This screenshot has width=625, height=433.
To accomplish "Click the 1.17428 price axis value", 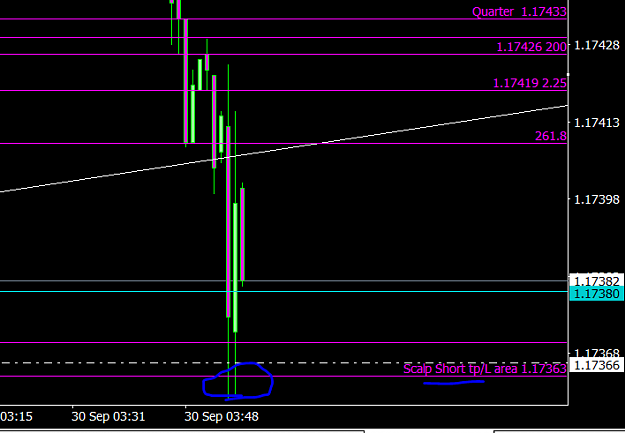I will tap(597, 45).
